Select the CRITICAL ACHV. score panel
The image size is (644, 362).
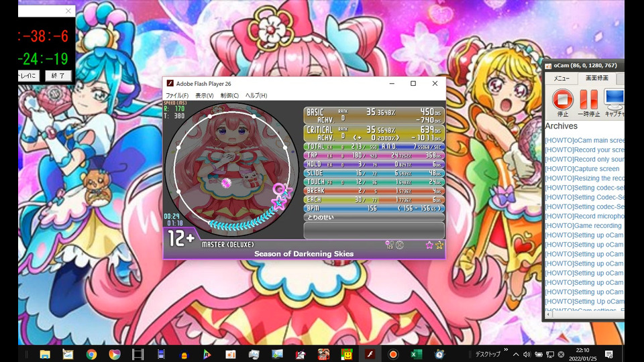374,133
